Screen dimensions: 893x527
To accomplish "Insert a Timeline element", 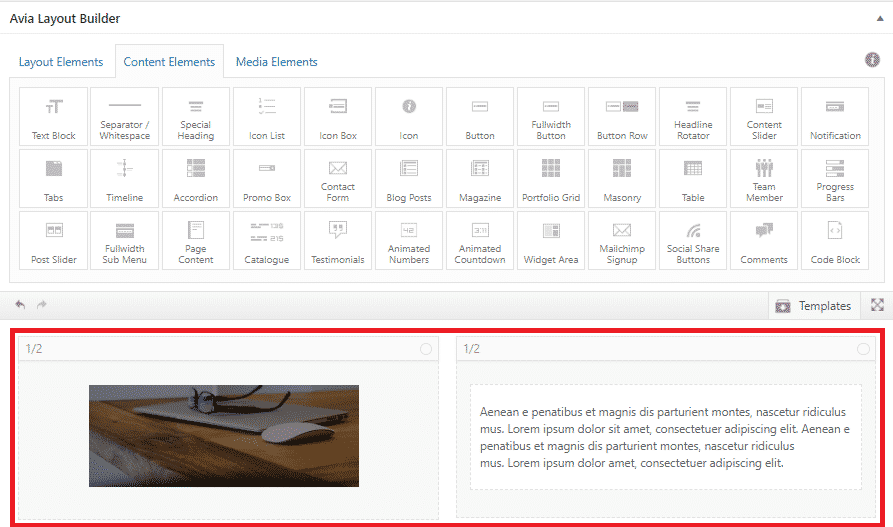I will click(x=125, y=178).
